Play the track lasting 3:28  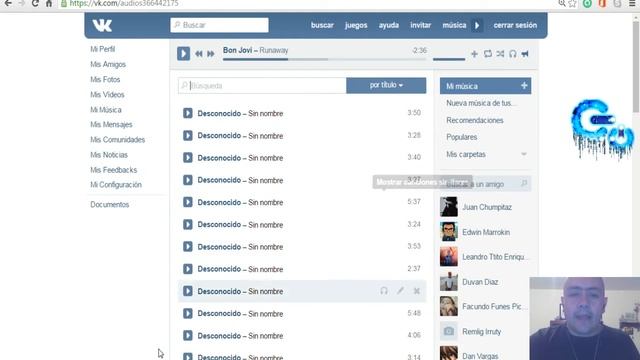tap(188, 136)
